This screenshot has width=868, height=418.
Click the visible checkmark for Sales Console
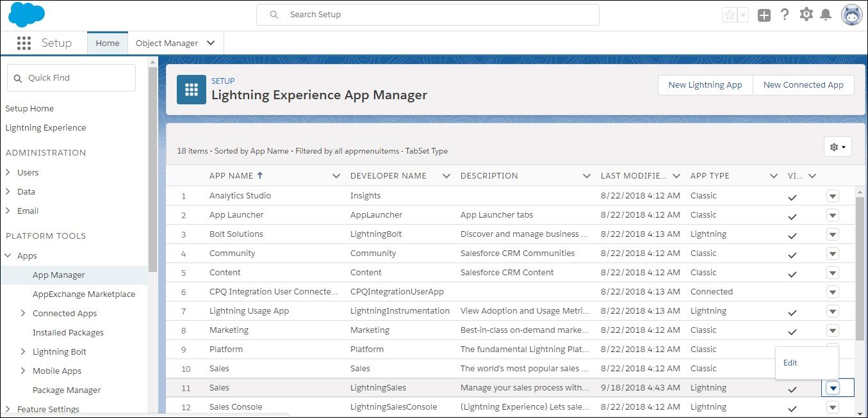coord(792,408)
